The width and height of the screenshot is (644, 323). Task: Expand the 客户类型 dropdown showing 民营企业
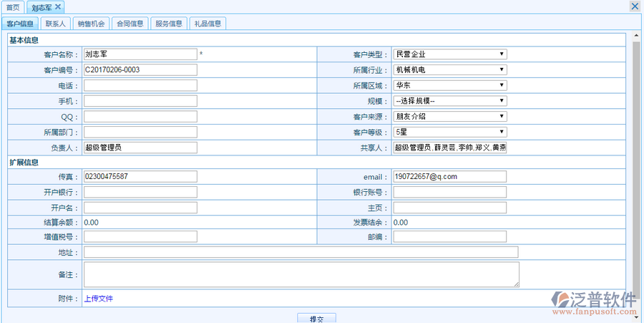click(x=450, y=54)
